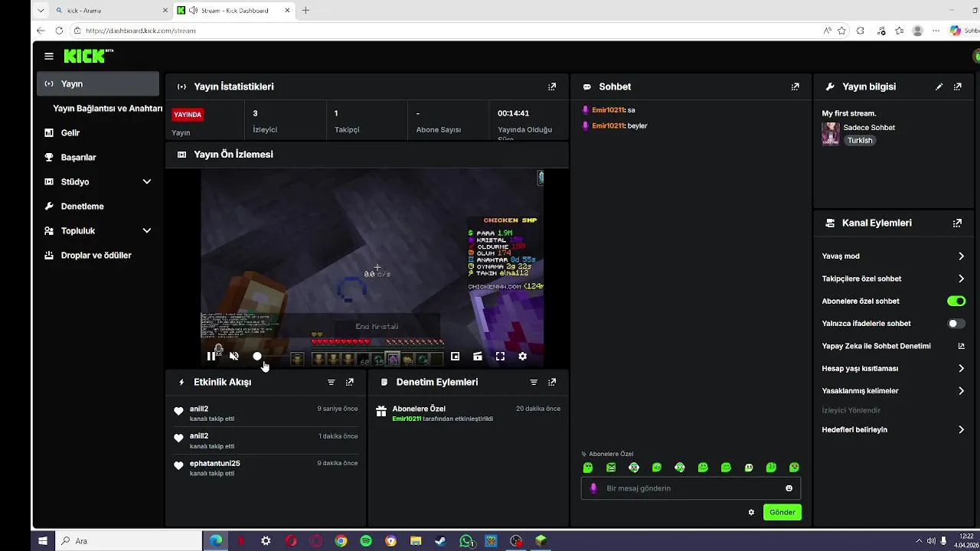Open Spotify from the taskbar
Viewport: 980px width, 551px height.
pos(366,541)
